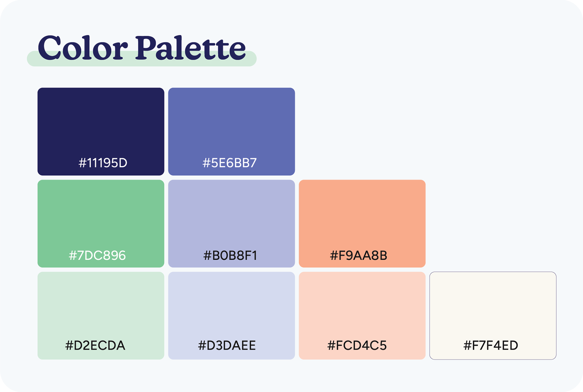Screen dimensions: 583x392
Task: Click the #7DC896 hex code text
Action: coord(97,255)
